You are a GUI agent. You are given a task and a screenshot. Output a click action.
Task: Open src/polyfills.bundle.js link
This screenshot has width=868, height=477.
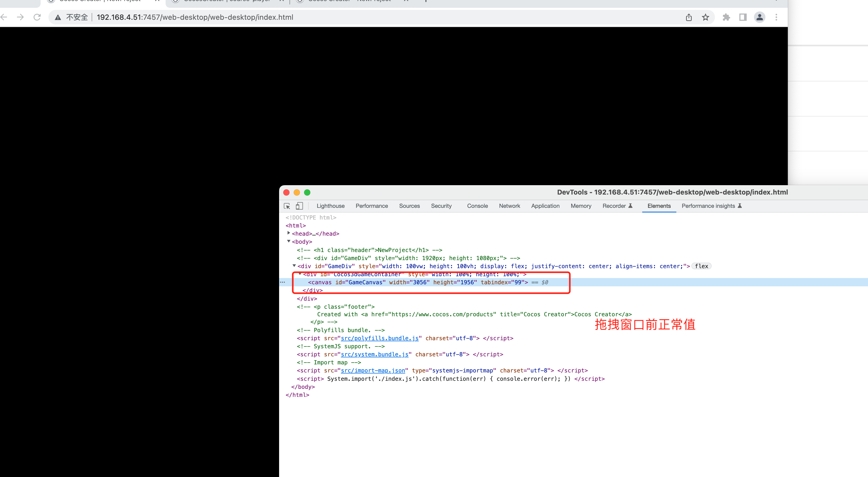[379, 338]
